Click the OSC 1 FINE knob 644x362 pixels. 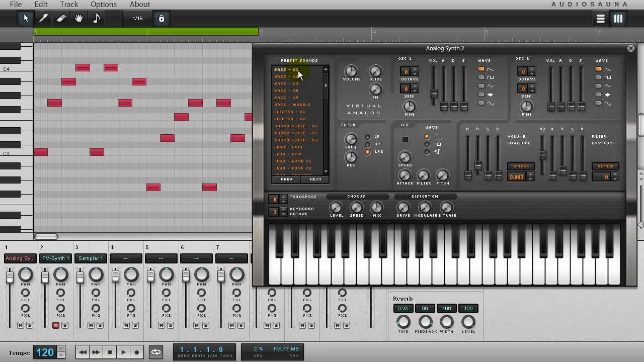pyautogui.click(x=410, y=106)
